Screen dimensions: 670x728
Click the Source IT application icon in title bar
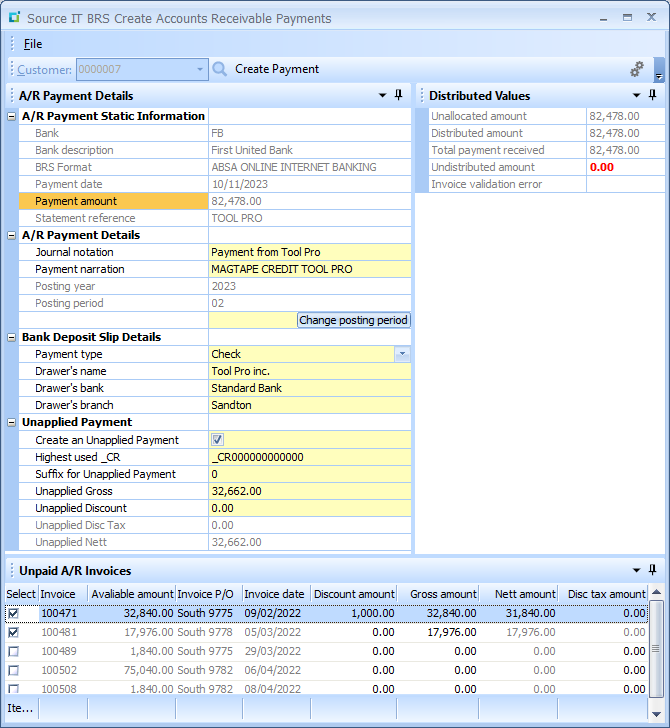[13, 18]
